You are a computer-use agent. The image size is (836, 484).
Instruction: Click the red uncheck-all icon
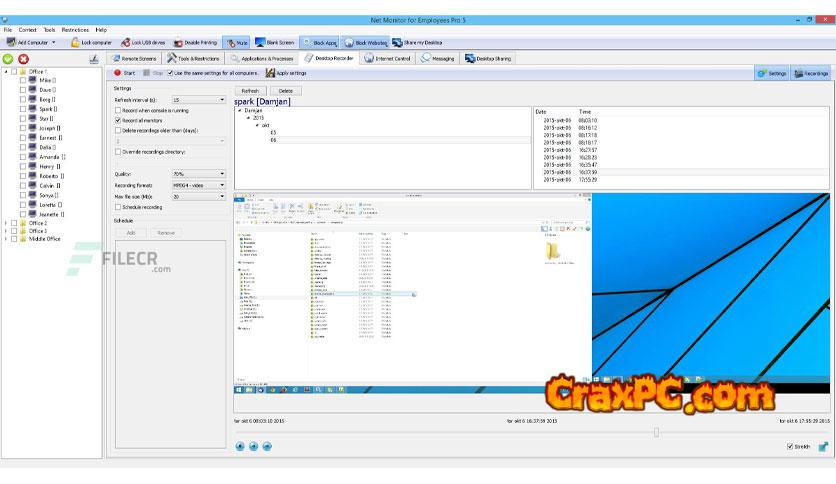tap(23, 59)
